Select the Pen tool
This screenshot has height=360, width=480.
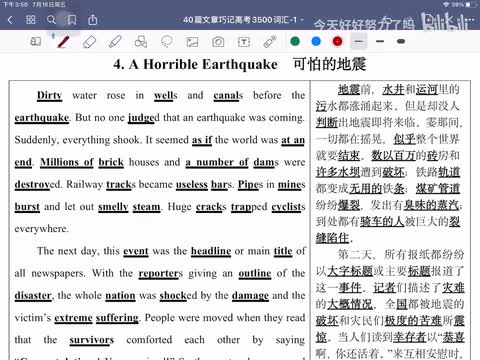point(63,42)
